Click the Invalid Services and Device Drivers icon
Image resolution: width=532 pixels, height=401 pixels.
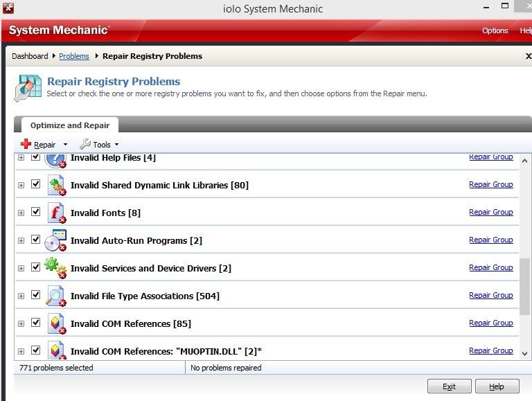(x=55, y=268)
